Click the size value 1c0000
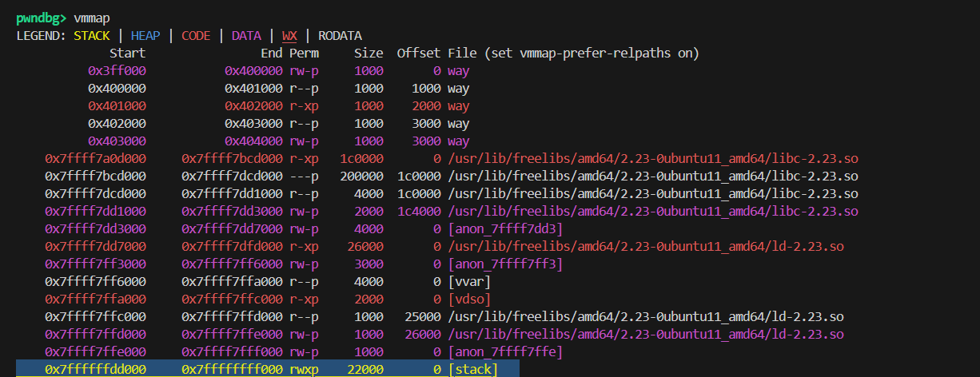 tap(362, 158)
